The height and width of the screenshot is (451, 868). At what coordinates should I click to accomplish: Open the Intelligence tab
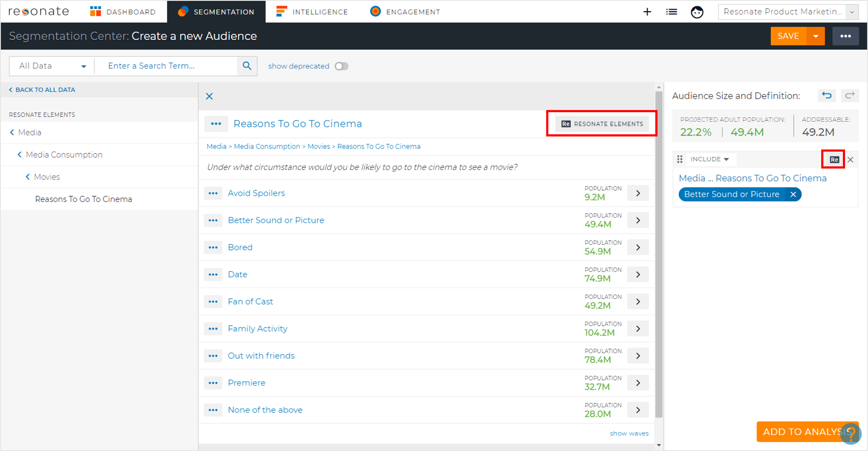(x=312, y=12)
